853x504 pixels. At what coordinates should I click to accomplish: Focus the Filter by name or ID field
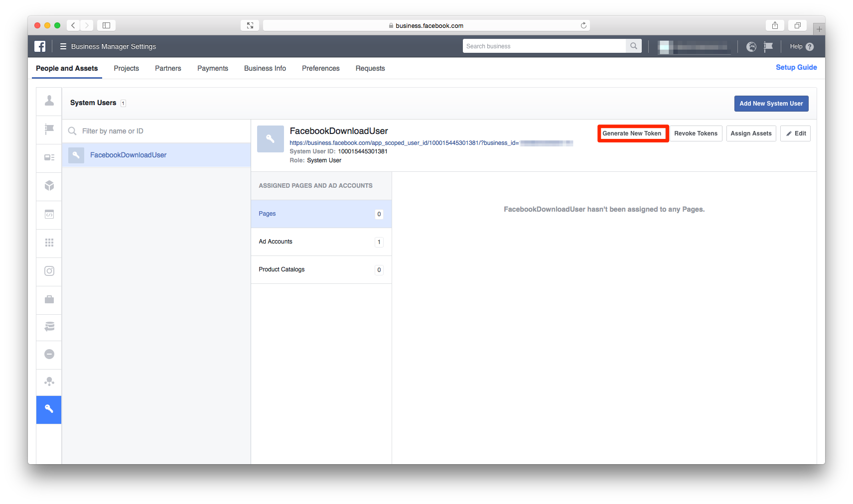(156, 131)
